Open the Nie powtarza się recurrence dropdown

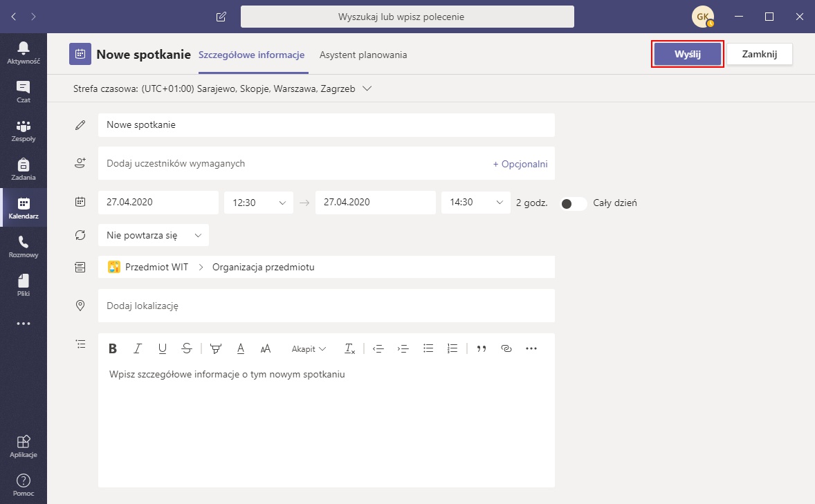click(154, 235)
